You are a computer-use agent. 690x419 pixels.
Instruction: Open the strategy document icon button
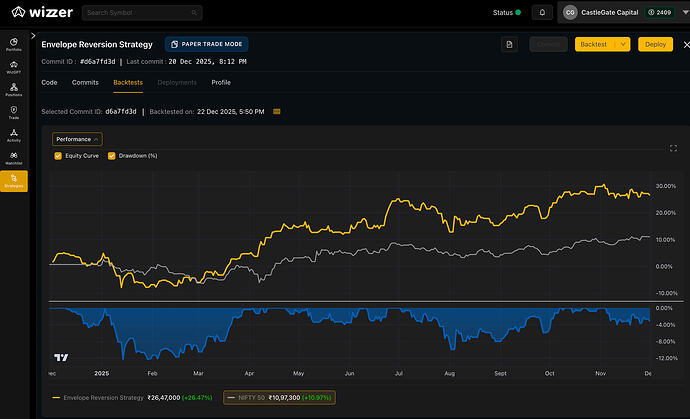509,44
